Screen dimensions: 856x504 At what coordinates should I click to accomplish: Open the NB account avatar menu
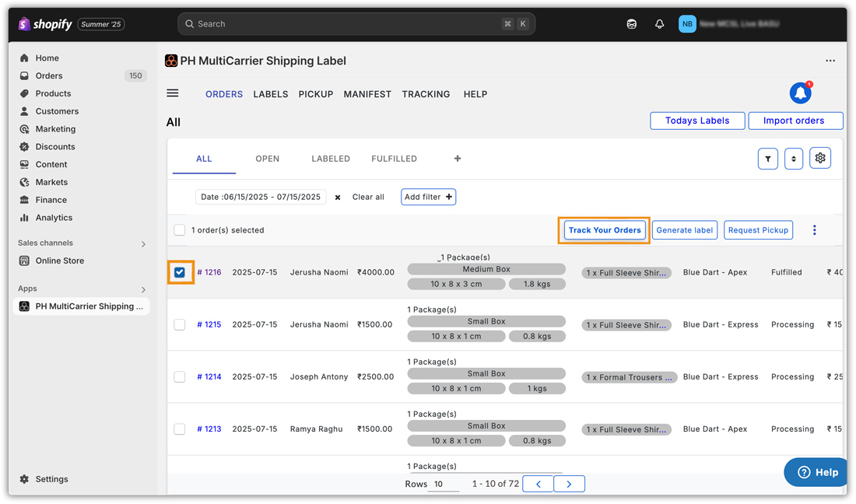(x=687, y=24)
